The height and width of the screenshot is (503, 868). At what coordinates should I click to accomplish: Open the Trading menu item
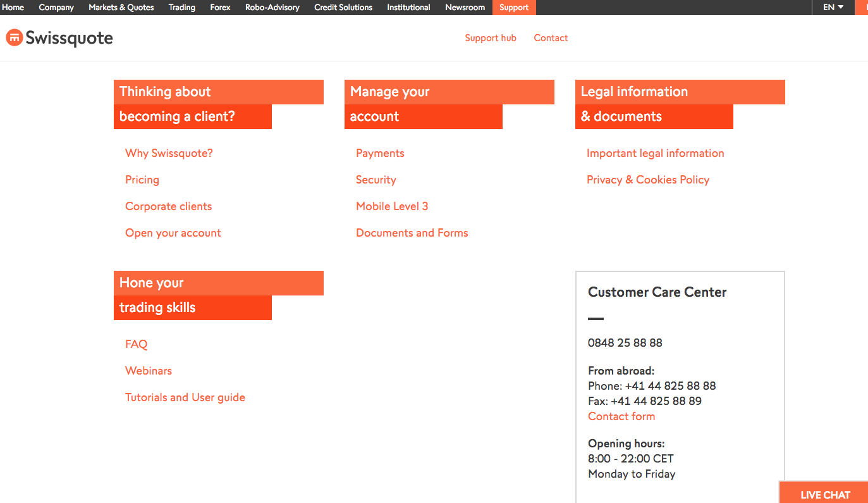click(182, 8)
